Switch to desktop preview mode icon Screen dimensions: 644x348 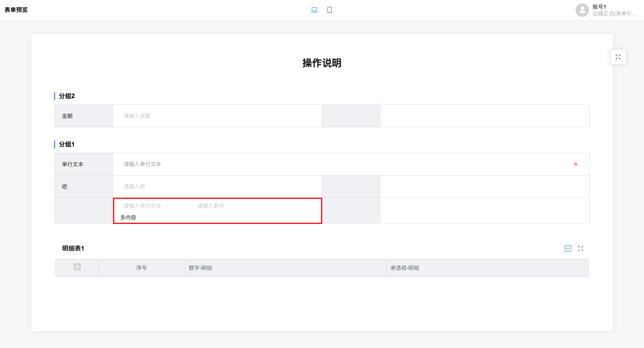314,10
